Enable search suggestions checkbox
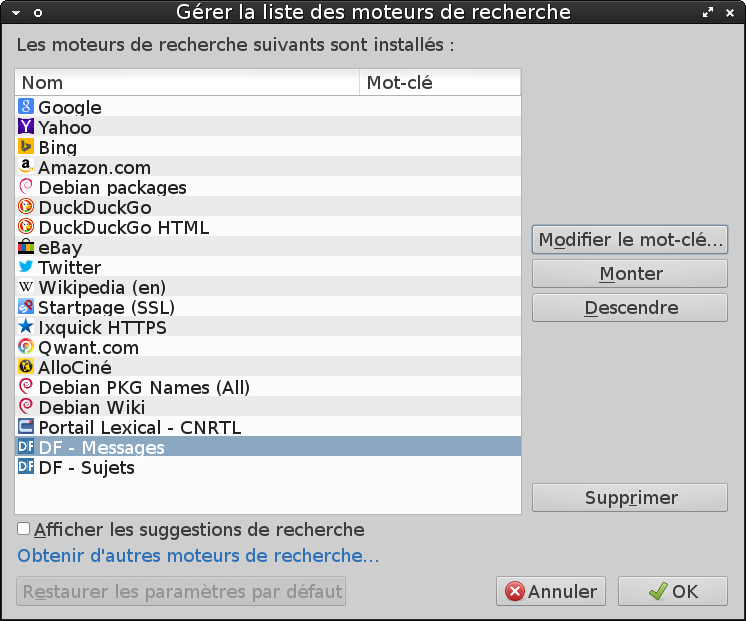The width and height of the screenshot is (746, 621). pos(24,530)
